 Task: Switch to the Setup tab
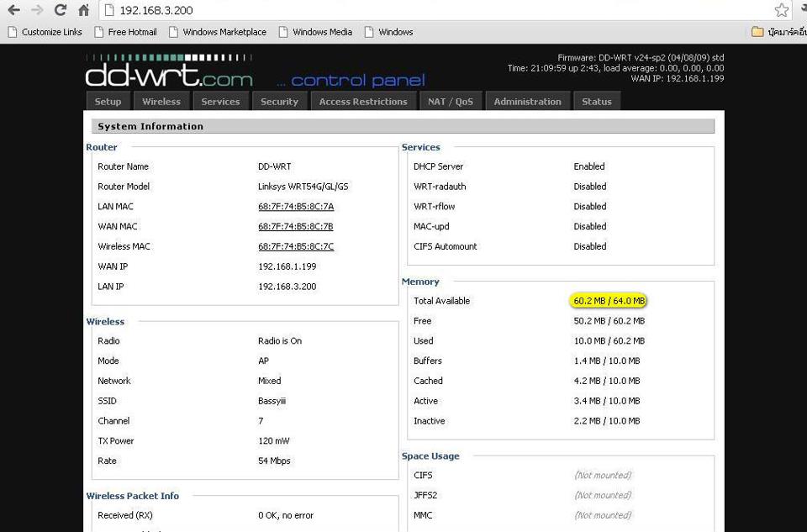[x=108, y=102]
